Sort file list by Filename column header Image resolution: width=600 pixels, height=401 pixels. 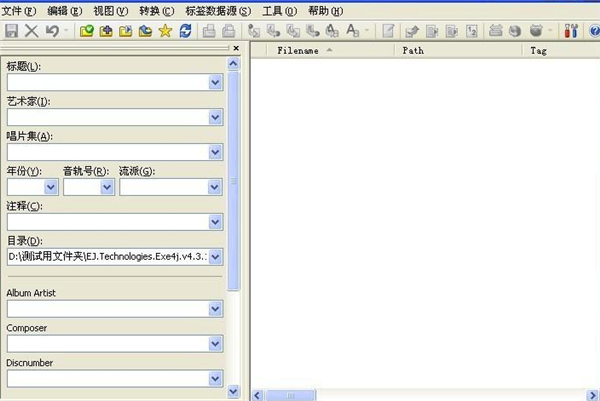point(298,49)
